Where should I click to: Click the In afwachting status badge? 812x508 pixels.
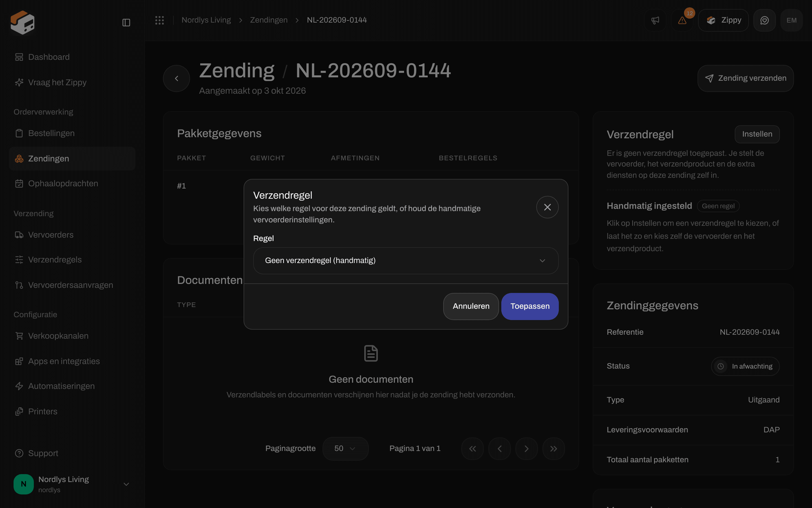pyautogui.click(x=745, y=366)
